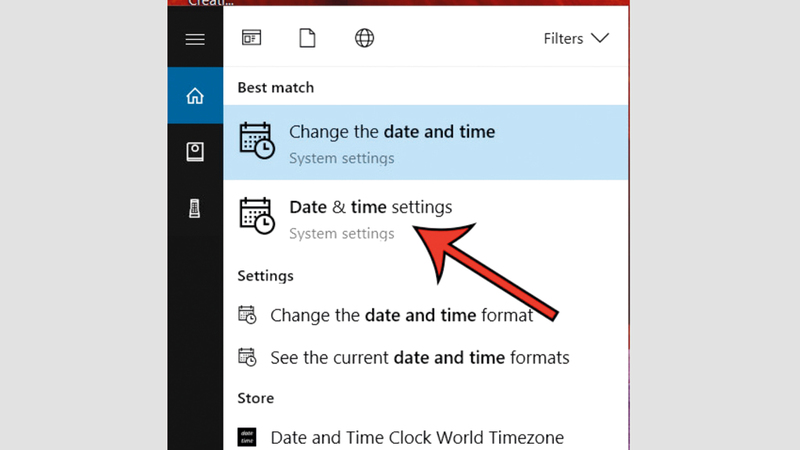Click icon next to date and time format
The image size is (800, 450).
pos(247,315)
